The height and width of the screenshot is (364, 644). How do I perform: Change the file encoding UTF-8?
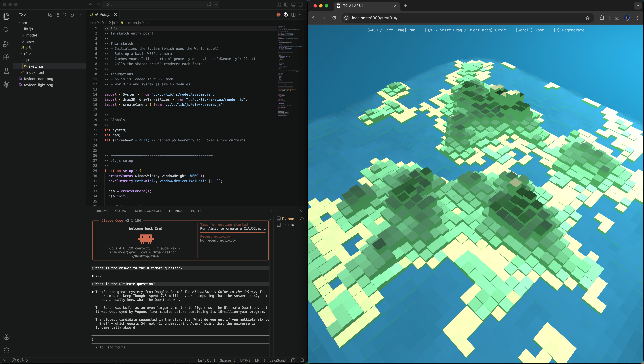245,360
